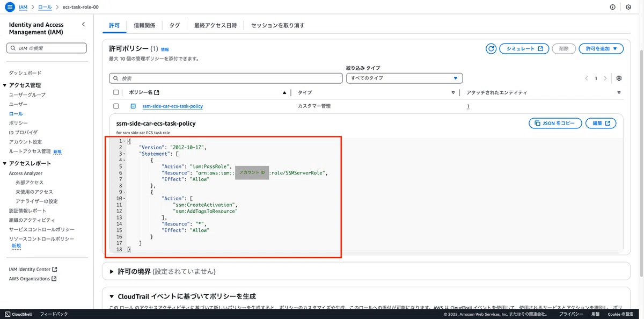Open Policies in the sidebar
644x319 pixels.
(18, 123)
